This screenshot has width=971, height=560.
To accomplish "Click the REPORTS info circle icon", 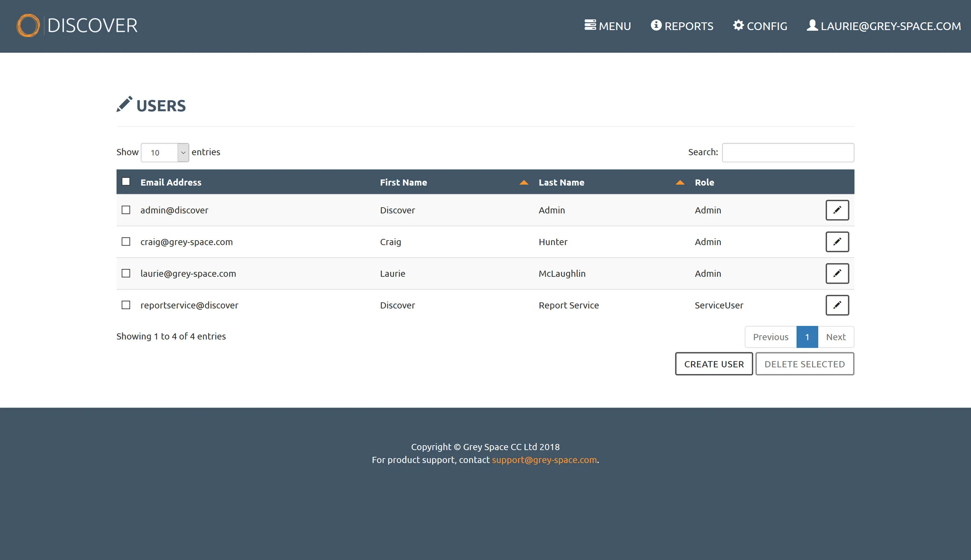I will [656, 25].
